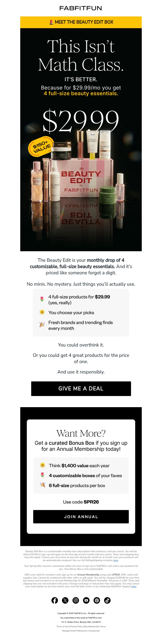Click the $150+ Value yellow badge
Image resolution: width=162 pixels, height=644 pixels.
point(42,146)
